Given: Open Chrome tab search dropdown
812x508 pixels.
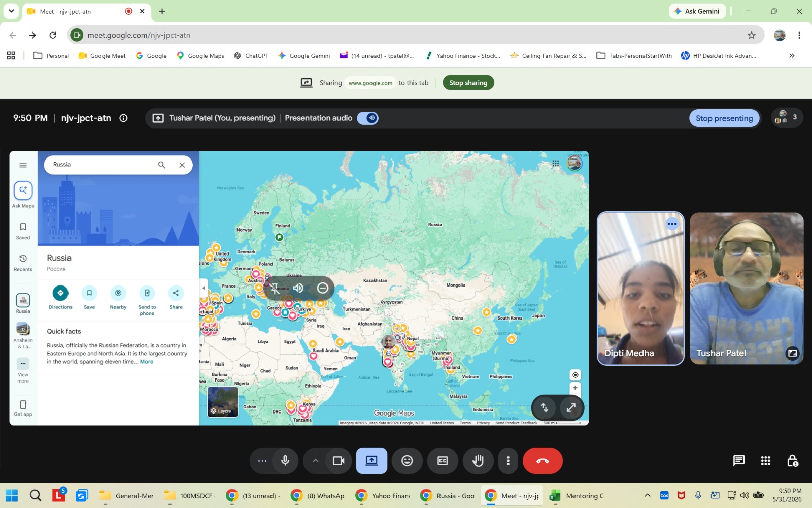Looking at the screenshot, I should [x=11, y=11].
